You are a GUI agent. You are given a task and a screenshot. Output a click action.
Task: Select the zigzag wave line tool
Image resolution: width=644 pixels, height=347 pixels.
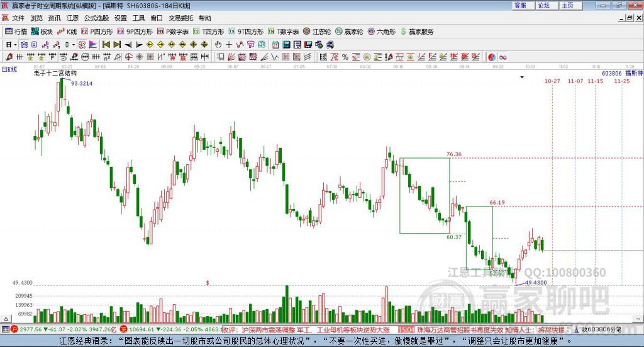pos(274,57)
